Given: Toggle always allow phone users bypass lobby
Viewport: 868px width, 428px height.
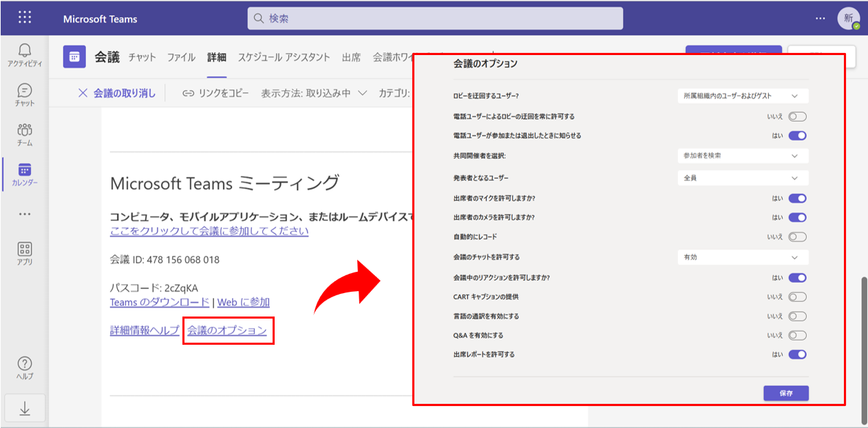Looking at the screenshot, I should 797,116.
